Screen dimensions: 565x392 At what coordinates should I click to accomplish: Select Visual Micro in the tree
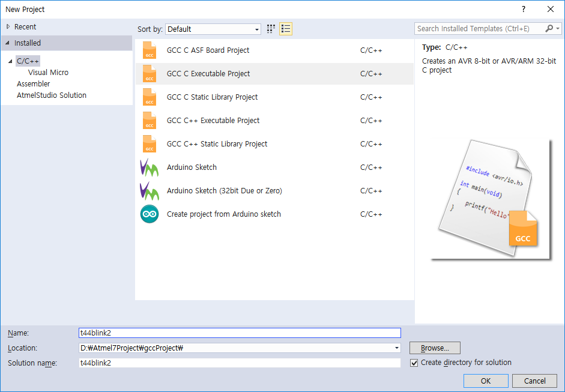coord(48,73)
